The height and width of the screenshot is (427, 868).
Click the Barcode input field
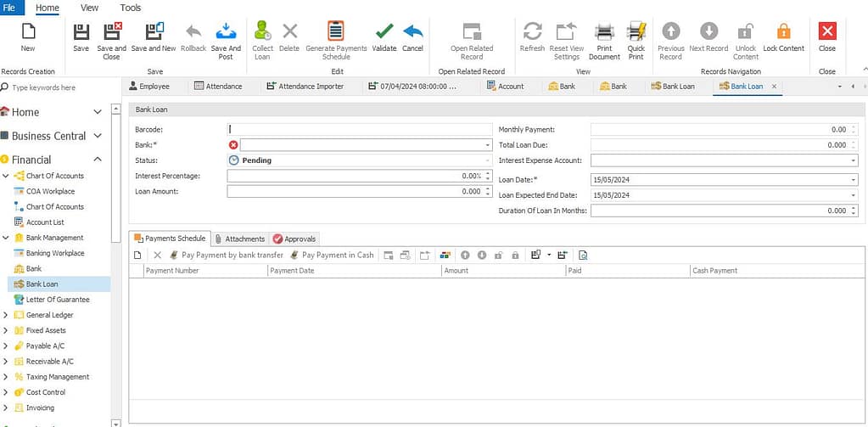(360, 130)
